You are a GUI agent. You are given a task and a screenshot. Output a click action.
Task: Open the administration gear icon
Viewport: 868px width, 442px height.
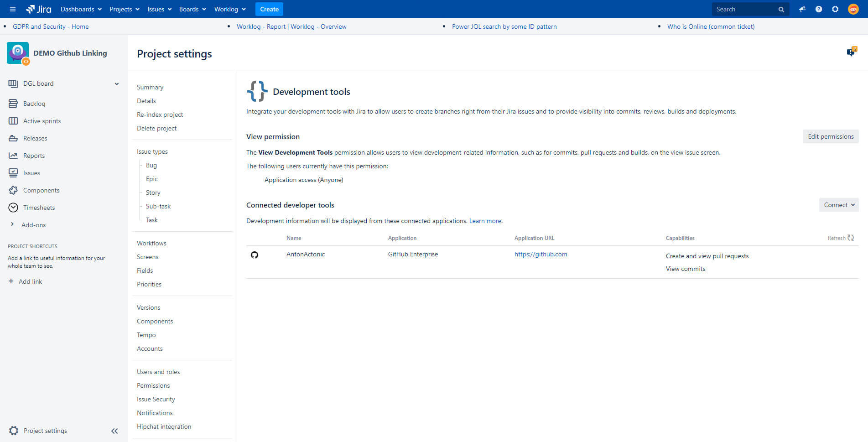[835, 9]
